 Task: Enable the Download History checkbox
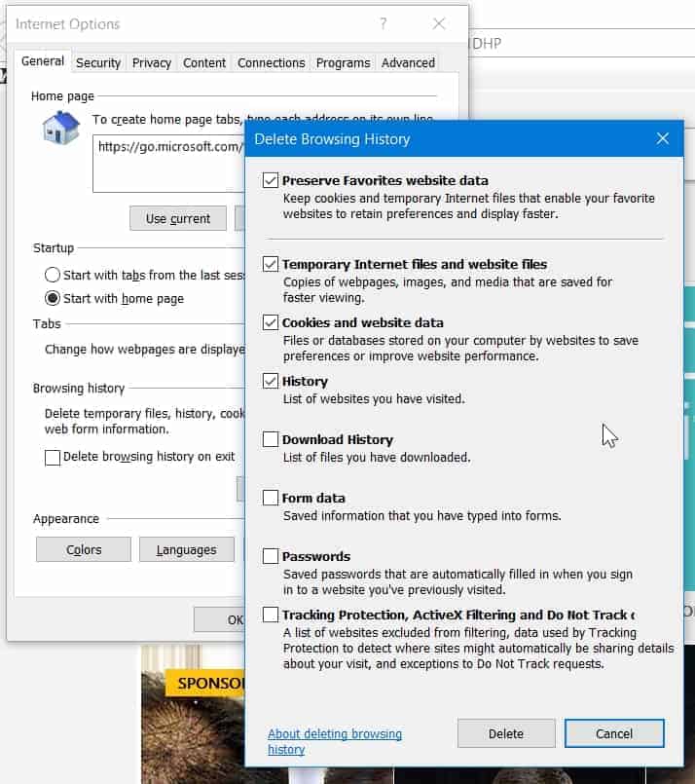[271, 439]
